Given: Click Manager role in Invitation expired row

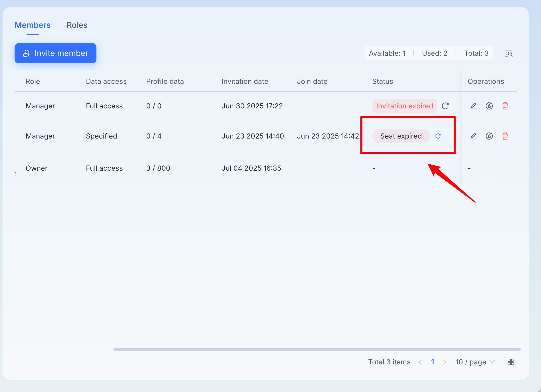Looking at the screenshot, I should point(40,106).
